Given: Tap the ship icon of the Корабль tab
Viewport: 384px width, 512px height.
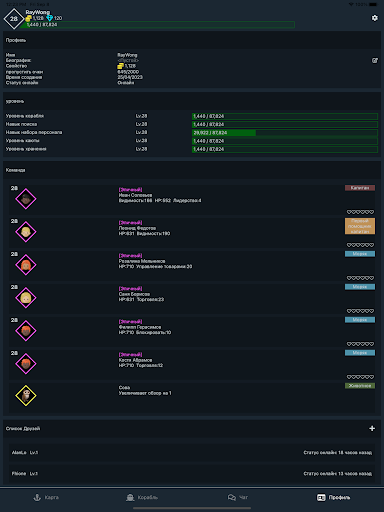Looking at the screenshot, I should pos(130,497).
